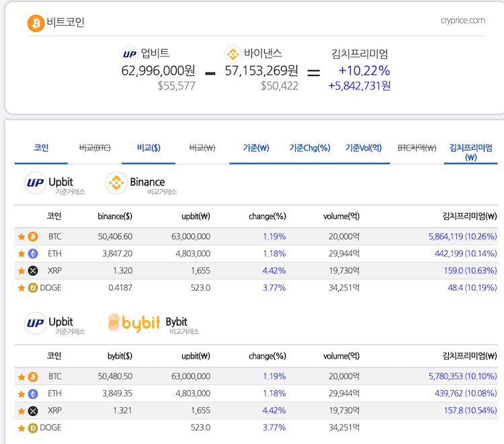Click the Upbit logo above the Binance table
This screenshot has height=444, width=504.
point(36,183)
